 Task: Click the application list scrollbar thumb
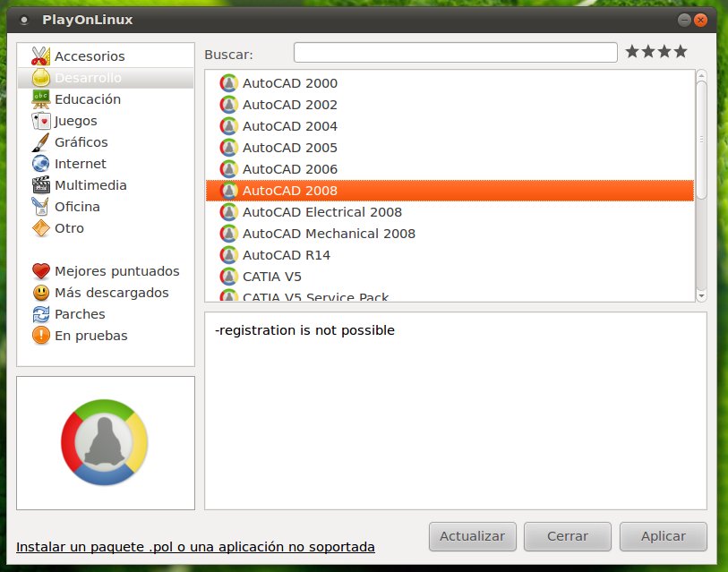tap(701, 140)
